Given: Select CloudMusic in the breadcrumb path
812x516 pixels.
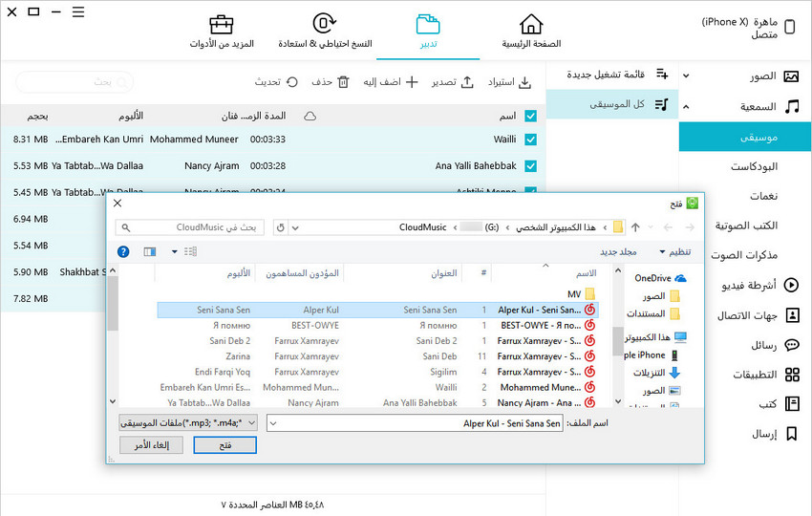Looking at the screenshot, I should point(422,227).
